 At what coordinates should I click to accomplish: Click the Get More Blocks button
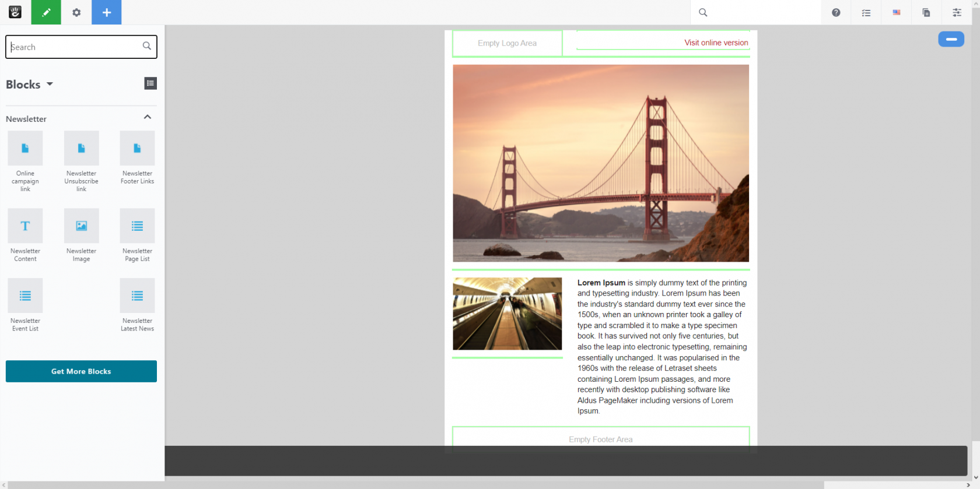(81, 371)
